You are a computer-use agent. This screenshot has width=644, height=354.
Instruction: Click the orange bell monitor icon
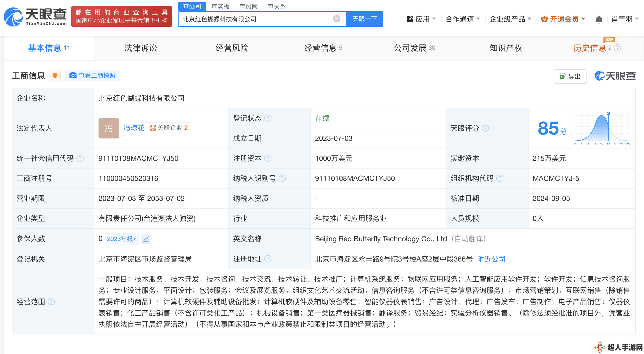tap(55, 76)
